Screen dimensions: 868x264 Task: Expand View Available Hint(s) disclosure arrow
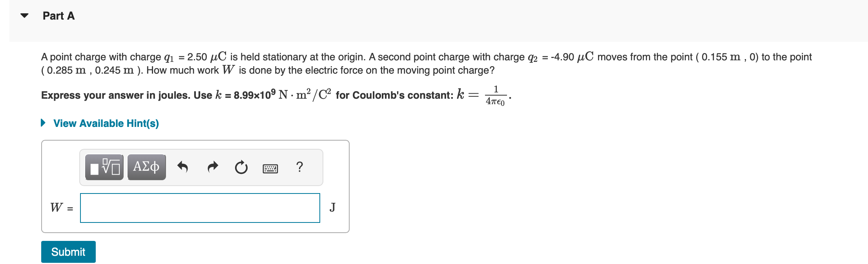(44, 123)
